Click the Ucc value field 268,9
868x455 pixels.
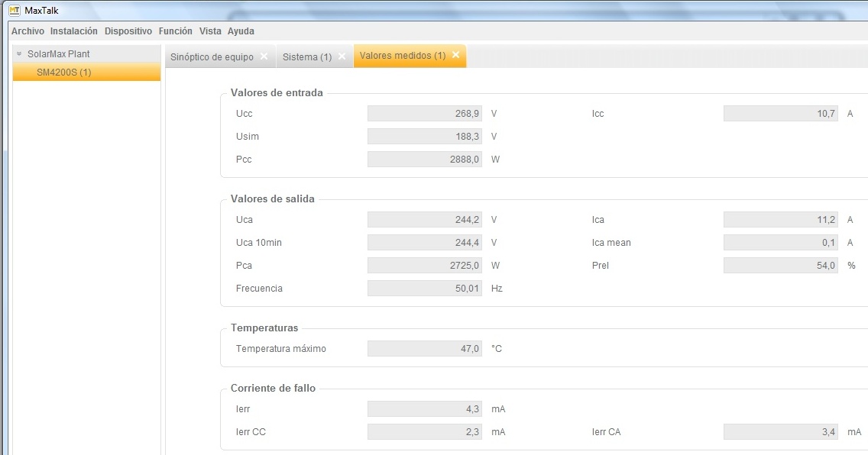pos(425,113)
